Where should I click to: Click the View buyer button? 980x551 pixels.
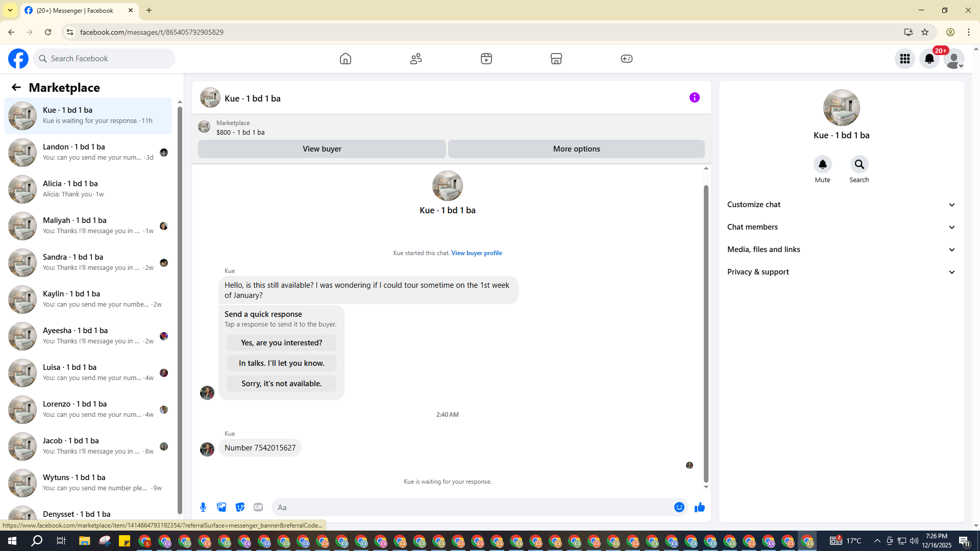pyautogui.click(x=322, y=149)
